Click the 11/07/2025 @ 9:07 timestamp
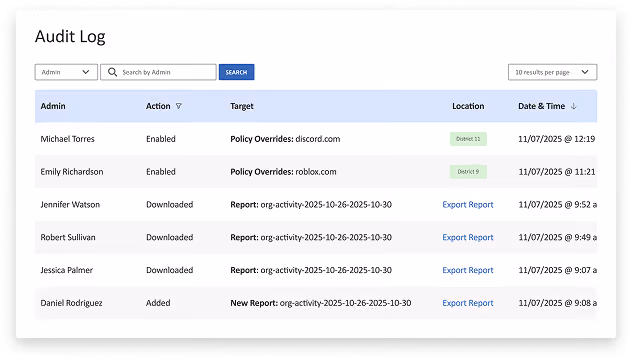This screenshot has height=360, width=632. tap(557, 270)
